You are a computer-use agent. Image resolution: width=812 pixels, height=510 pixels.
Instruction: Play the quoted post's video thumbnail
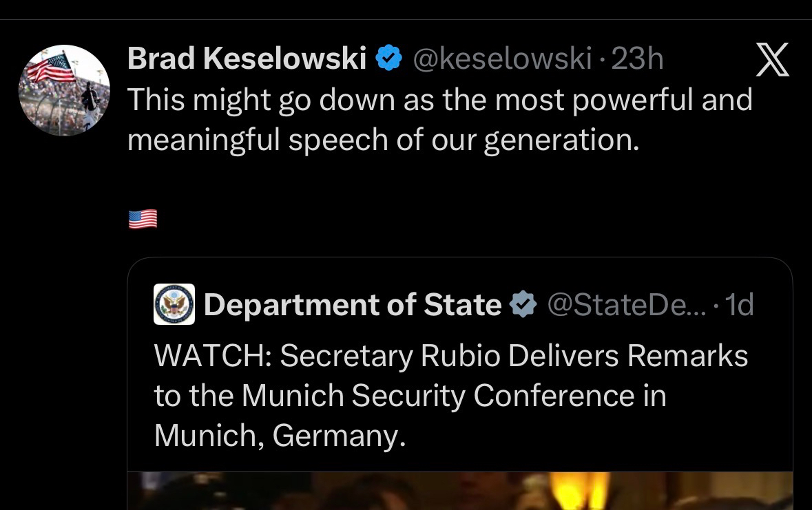coord(460,491)
